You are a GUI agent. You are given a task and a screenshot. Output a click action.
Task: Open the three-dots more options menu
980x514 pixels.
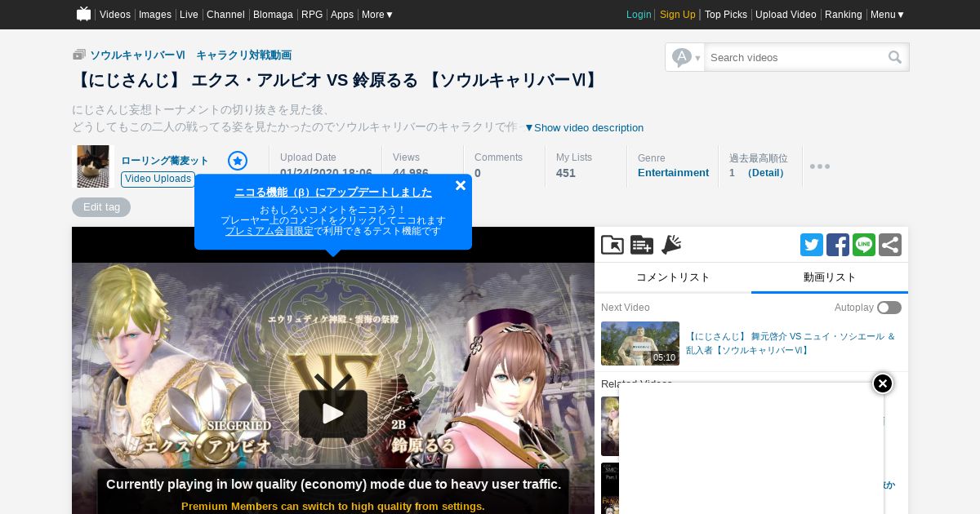pyautogui.click(x=820, y=166)
